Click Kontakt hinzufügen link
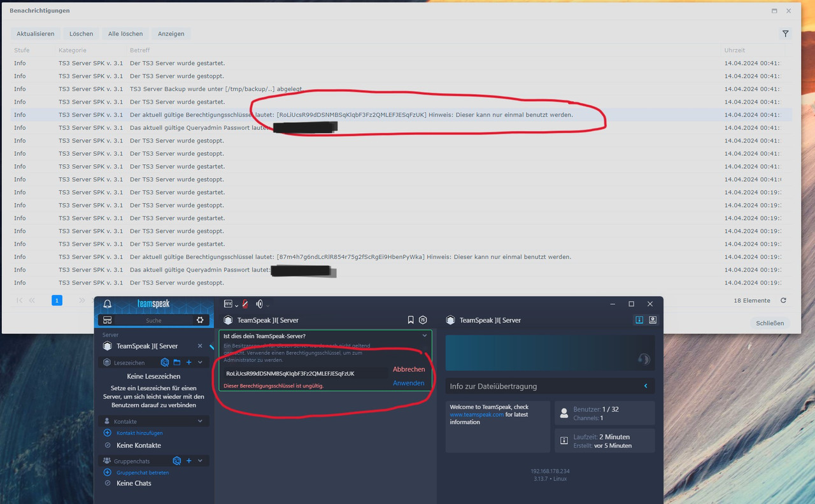Image resolution: width=815 pixels, height=504 pixels. click(x=139, y=433)
